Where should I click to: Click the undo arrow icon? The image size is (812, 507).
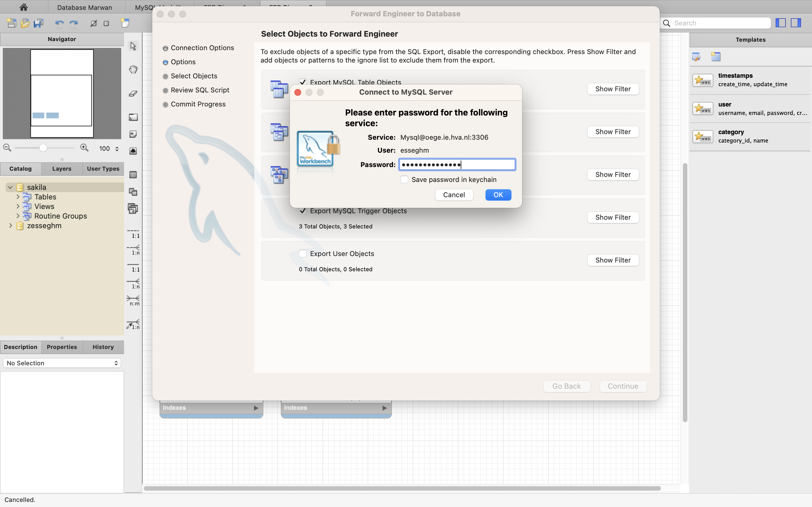pyautogui.click(x=59, y=23)
